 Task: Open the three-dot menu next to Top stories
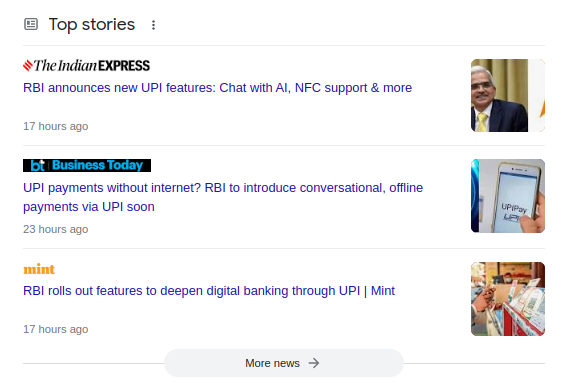tap(153, 25)
